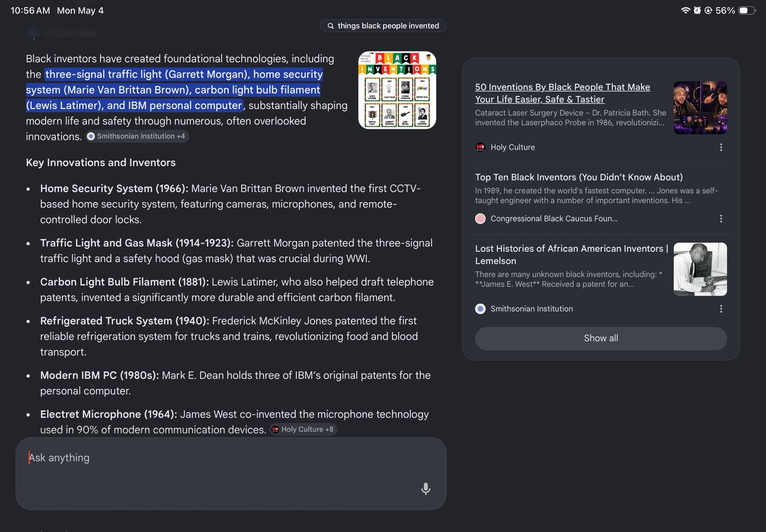
Task: Tap Smithsonian Institution logo in sidebar
Action: coord(481,309)
